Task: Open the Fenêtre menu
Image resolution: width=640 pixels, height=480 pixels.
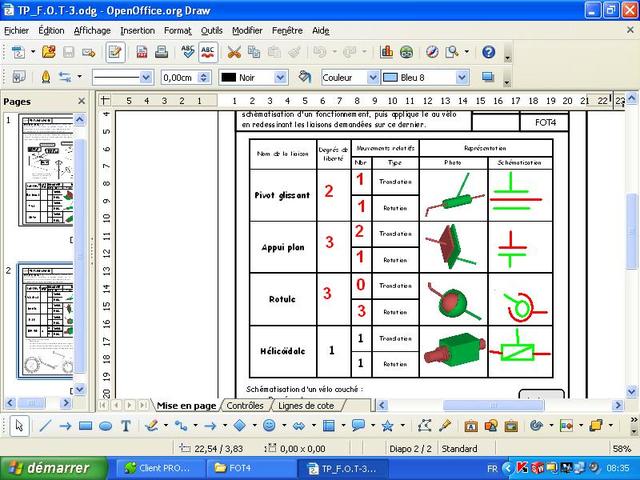Action: [x=287, y=31]
